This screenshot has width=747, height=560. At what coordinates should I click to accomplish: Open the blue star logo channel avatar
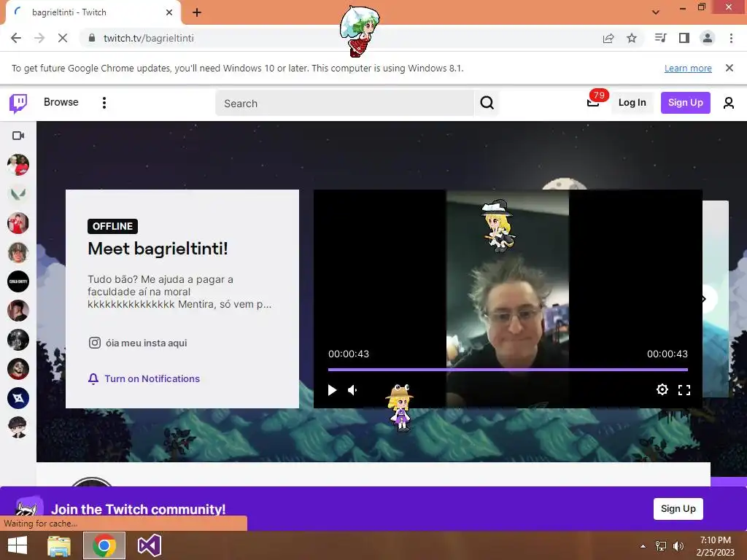coord(18,398)
